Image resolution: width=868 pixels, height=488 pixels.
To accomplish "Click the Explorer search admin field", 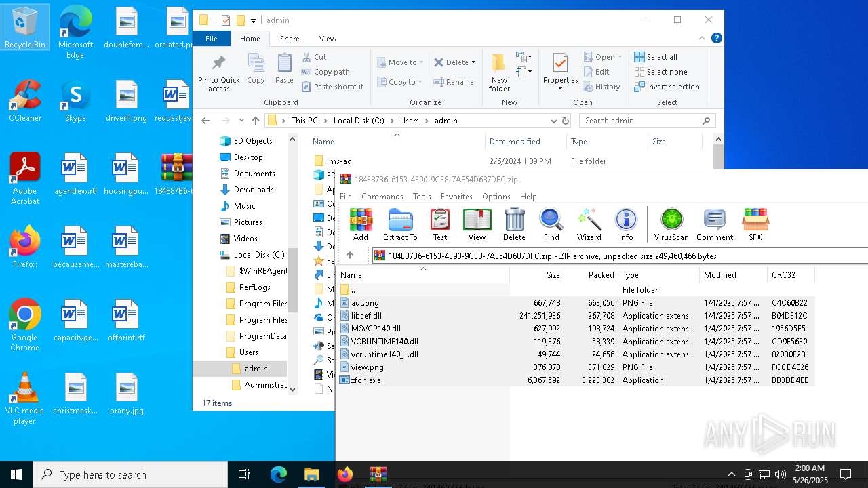I will pos(648,121).
